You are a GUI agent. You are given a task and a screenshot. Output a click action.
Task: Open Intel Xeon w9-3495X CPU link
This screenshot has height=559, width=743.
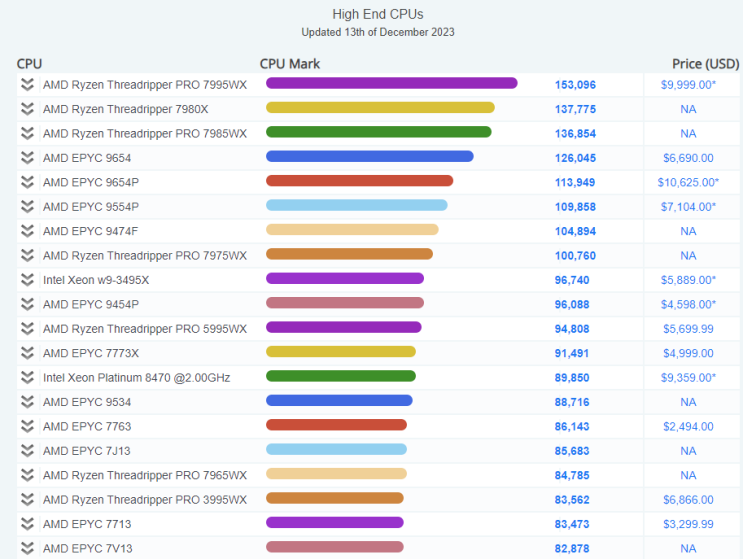click(96, 280)
